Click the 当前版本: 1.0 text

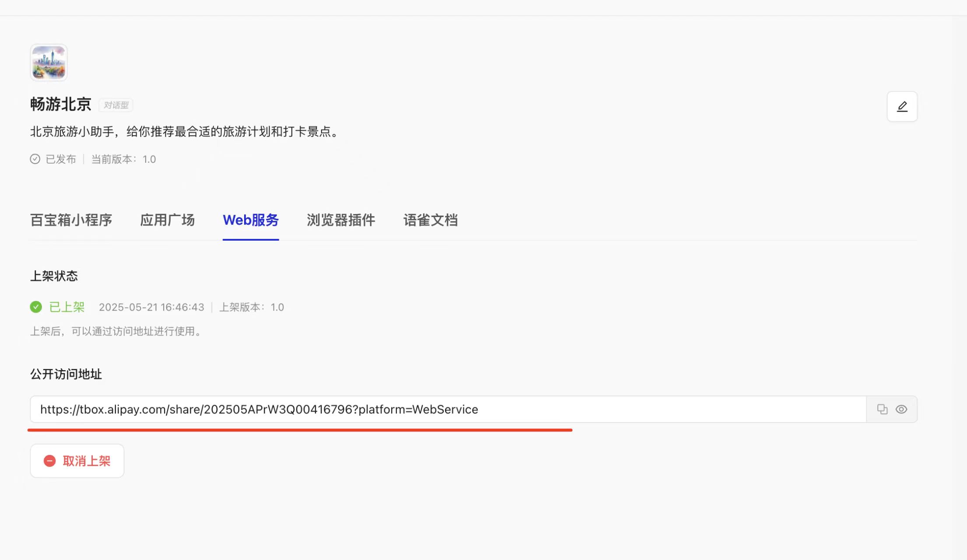[123, 159]
